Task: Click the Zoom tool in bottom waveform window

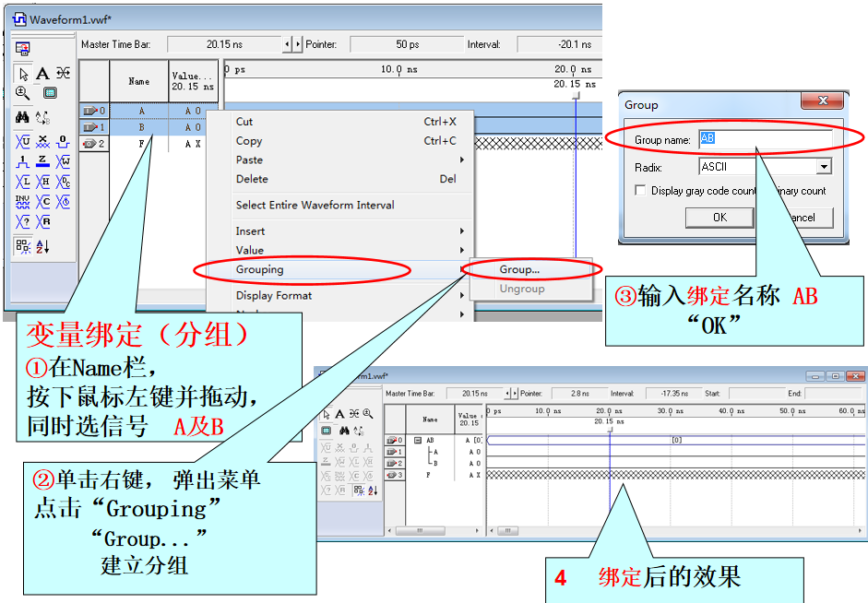Action: click(368, 414)
